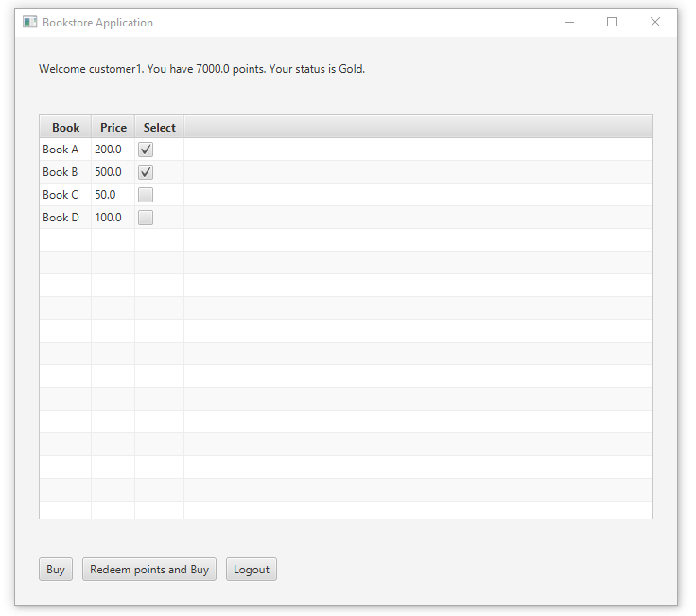Uncheck the Book B select checkbox

coord(146,172)
